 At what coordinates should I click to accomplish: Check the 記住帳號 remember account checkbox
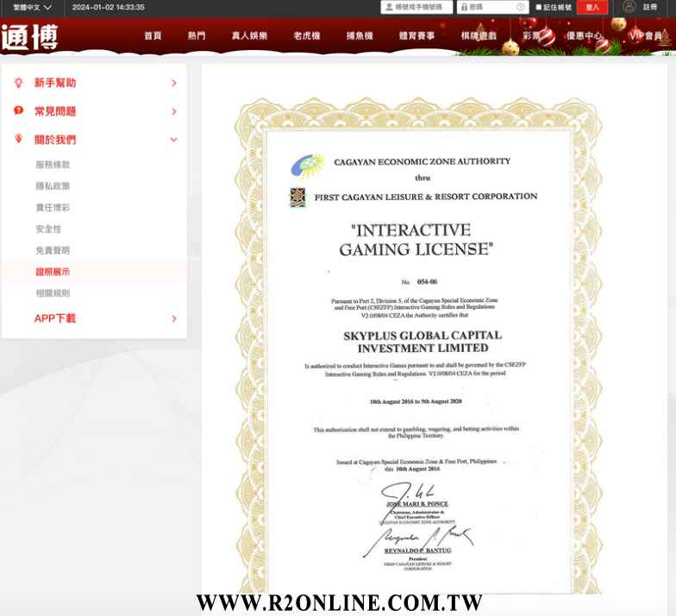pos(538,7)
